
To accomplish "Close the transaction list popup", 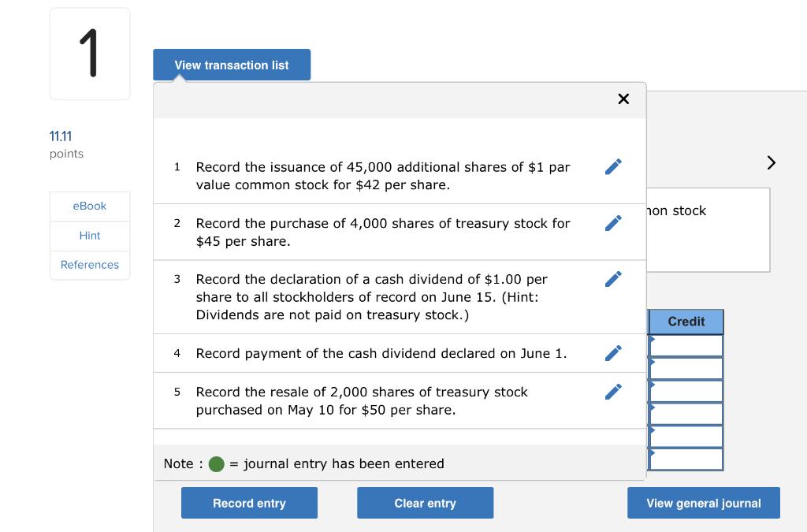I will (x=623, y=99).
